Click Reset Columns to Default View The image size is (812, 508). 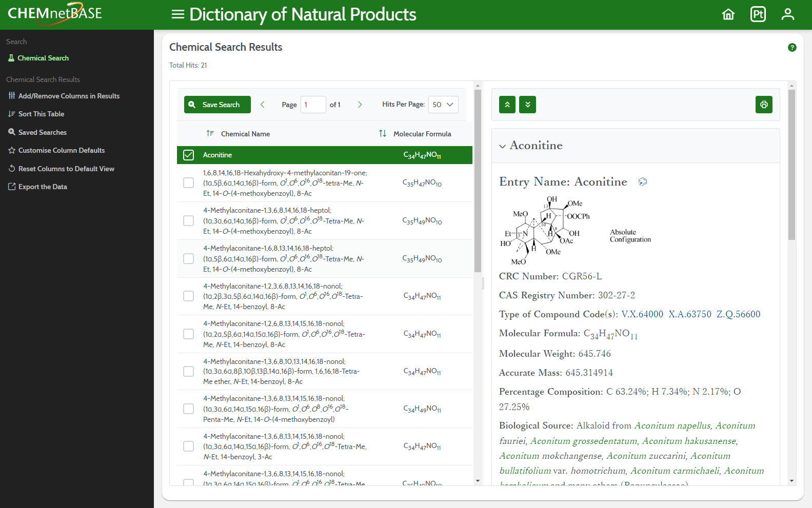click(x=61, y=169)
